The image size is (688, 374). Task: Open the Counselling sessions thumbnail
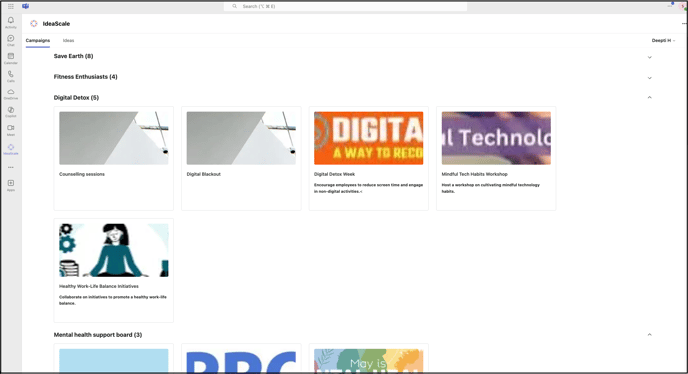click(114, 138)
